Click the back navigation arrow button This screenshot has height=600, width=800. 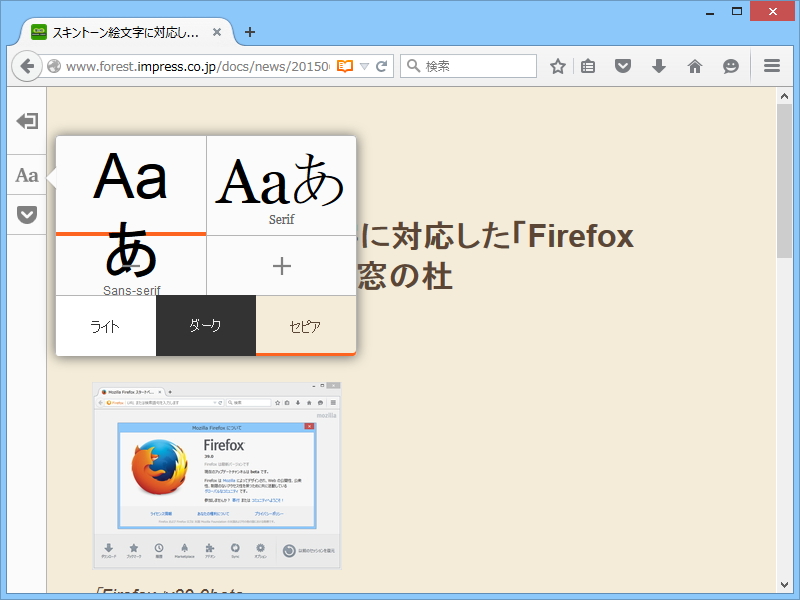coord(27,66)
